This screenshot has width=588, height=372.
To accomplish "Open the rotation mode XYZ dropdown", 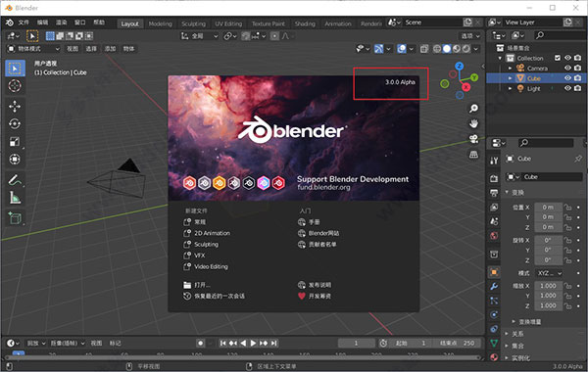I will click(550, 273).
